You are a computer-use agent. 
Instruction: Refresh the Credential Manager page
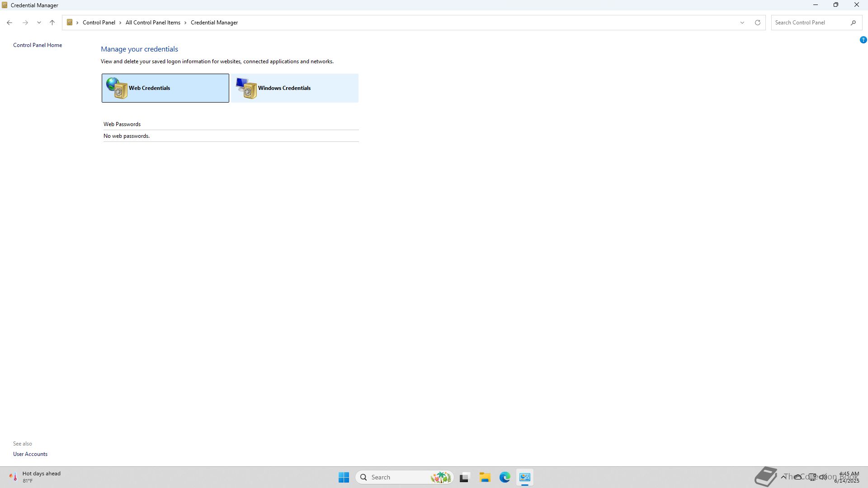point(758,23)
